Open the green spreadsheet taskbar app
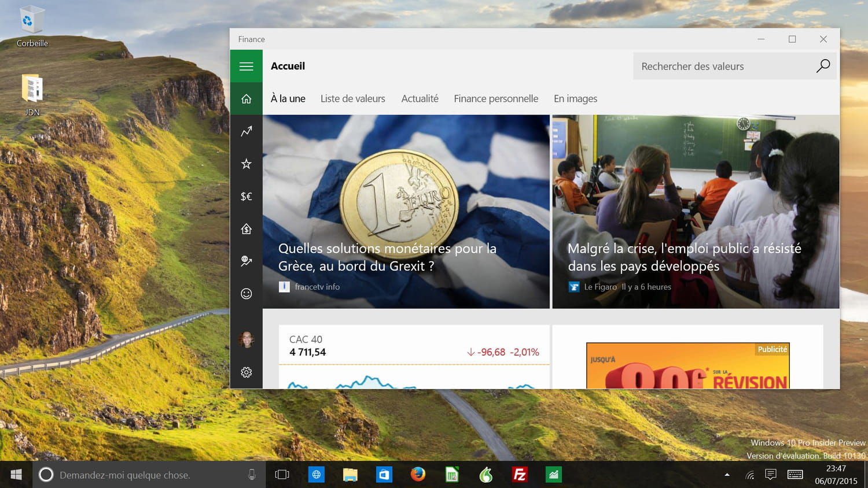Viewport: 868px width, 488px height. (x=452, y=475)
